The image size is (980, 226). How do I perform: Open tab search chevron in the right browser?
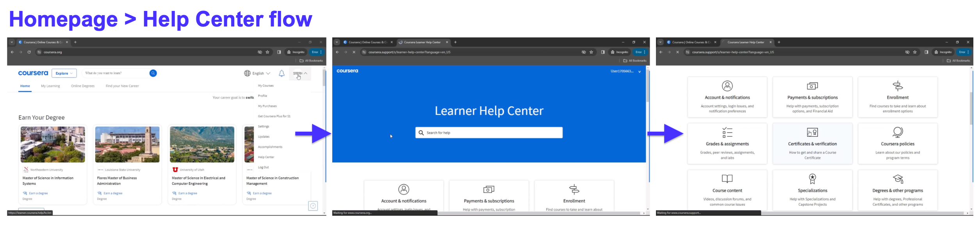tap(660, 42)
